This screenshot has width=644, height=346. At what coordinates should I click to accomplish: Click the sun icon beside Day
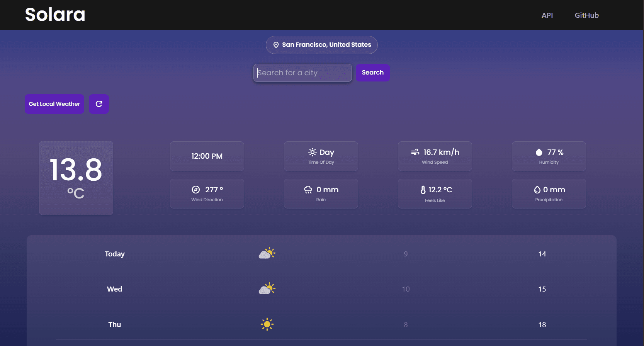[312, 152]
